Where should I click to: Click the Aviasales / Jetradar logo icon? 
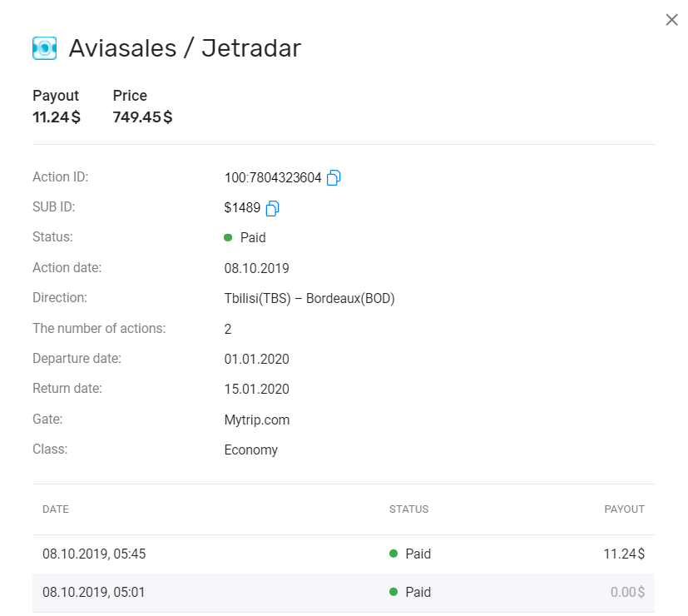click(44, 47)
